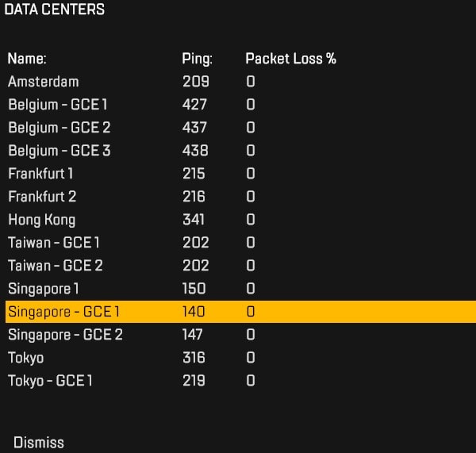Select the Amsterdam data center
This screenshot has width=476, height=453.
pyautogui.click(x=44, y=82)
